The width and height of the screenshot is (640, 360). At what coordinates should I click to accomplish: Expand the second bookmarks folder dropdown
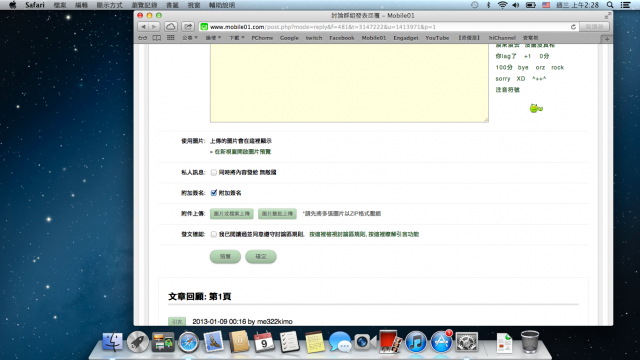pyautogui.click(x=213, y=38)
